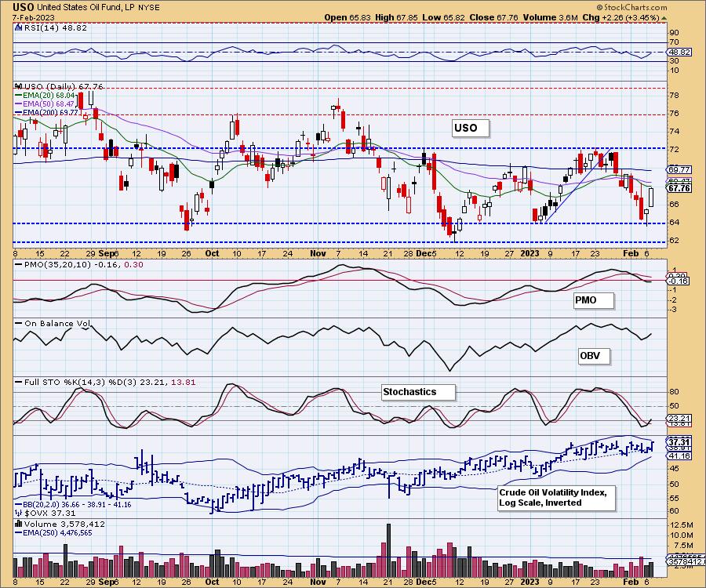Click the USO annotation box on price chart
Screen dimensions: 706x588
click(x=471, y=129)
